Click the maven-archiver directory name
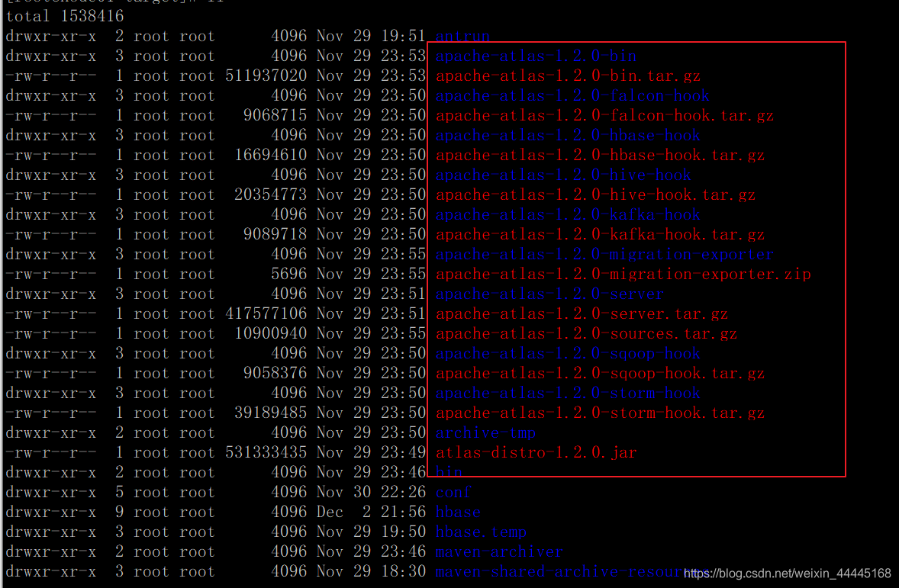The image size is (899, 588). click(499, 552)
